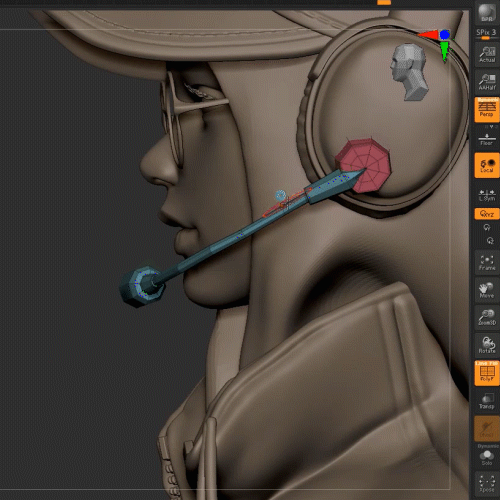Choose Z-axis rotation mode icon
This screenshot has height=500, width=500.
point(490,240)
